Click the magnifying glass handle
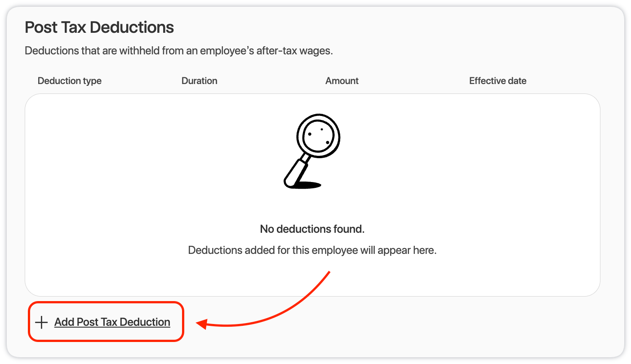Viewport: 631px width, 364px height. coord(296,171)
